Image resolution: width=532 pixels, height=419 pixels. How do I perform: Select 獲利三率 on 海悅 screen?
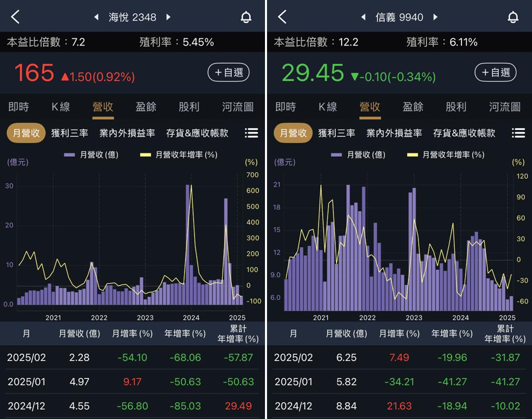(x=69, y=133)
